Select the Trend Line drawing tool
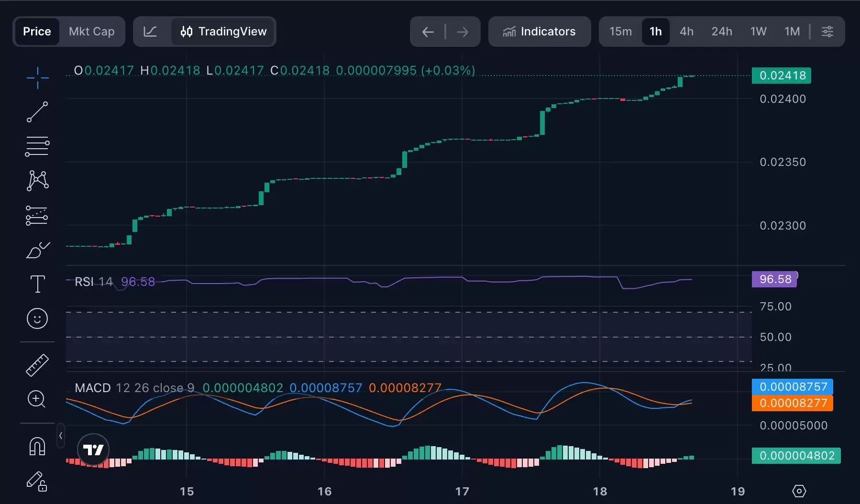This screenshot has width=860, height=504. [x=37, y=112]
